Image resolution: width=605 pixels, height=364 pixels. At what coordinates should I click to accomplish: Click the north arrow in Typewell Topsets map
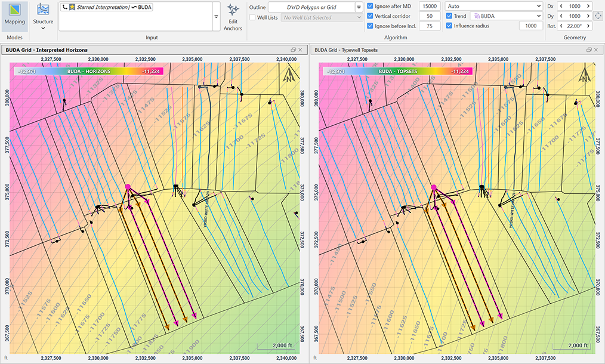click(585, 75)
